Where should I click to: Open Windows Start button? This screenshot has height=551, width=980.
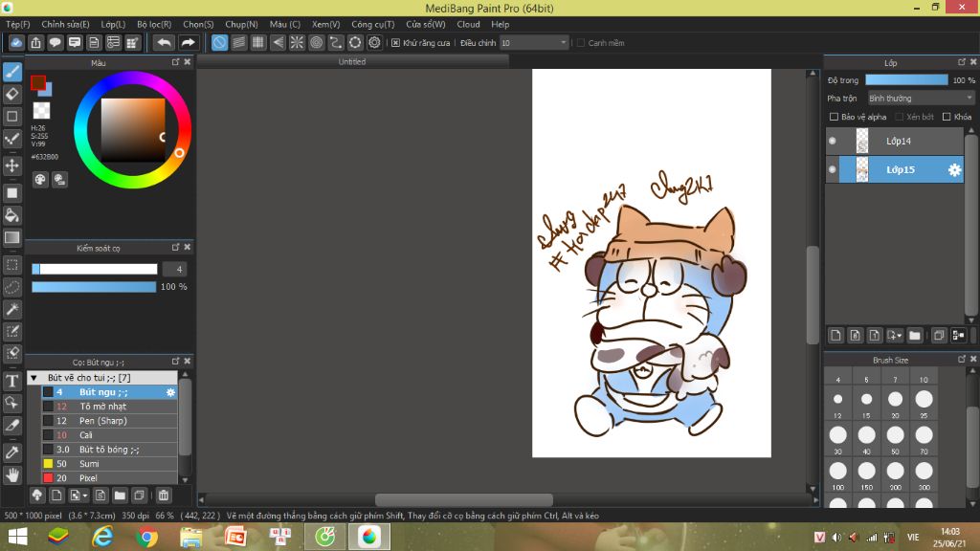tap(17, 538)
